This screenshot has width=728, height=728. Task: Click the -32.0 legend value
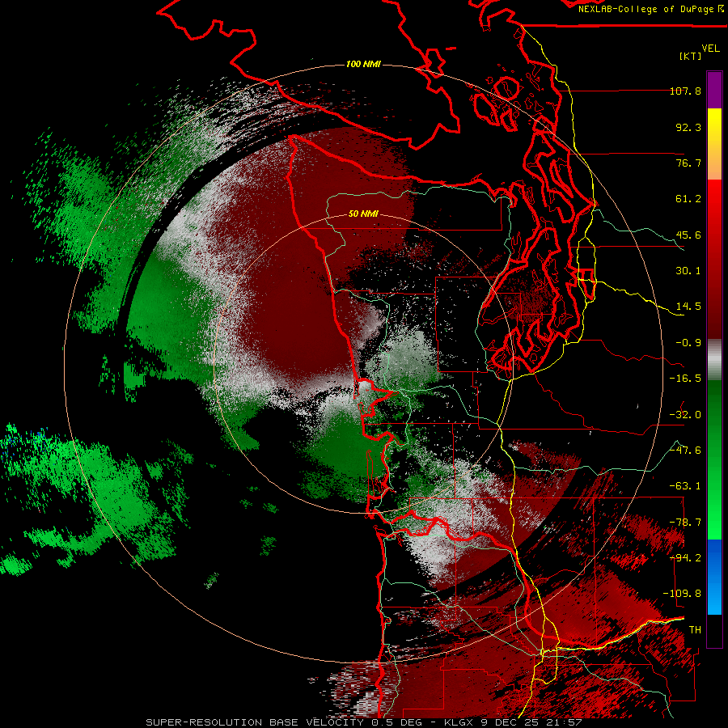tap(685, 415)
